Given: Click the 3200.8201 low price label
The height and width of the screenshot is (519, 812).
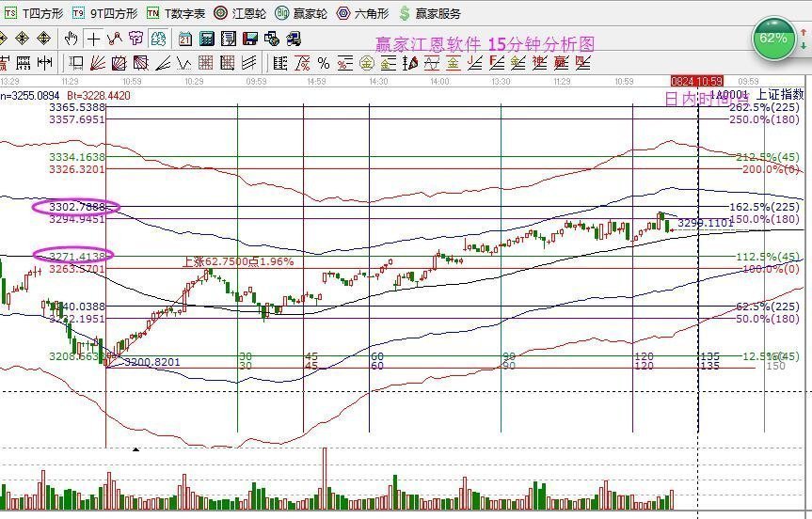Looking at the screenshot, I should (152, 362).
